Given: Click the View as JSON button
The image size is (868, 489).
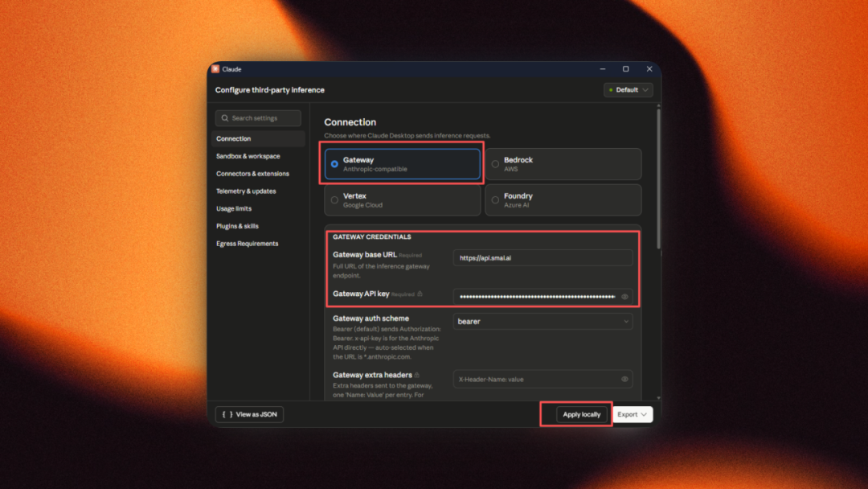Looking at the screenshot, I should [249, 414].
